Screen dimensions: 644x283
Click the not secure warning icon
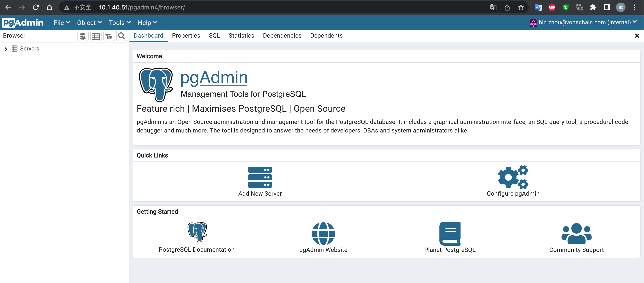click(67, 8)
